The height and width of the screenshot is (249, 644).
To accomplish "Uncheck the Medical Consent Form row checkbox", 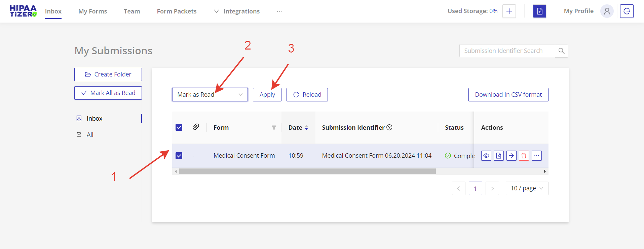I will pos(179,156).
